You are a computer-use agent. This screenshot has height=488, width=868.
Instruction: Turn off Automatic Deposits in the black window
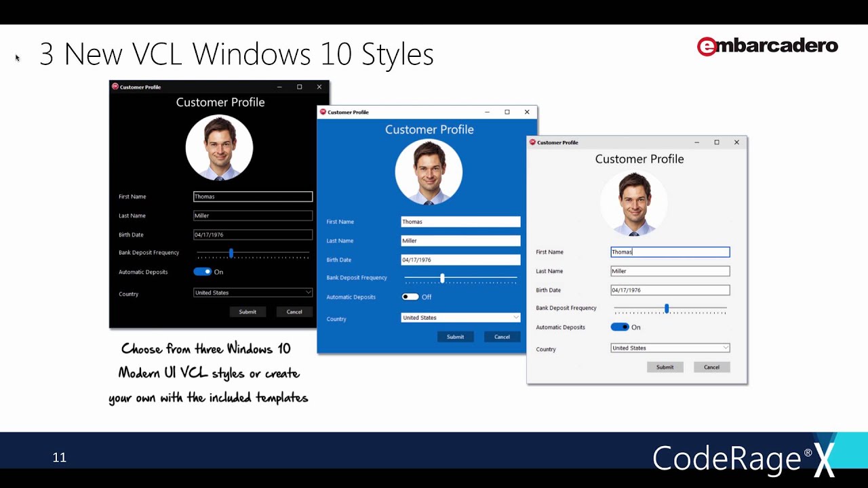coord(202,272)
